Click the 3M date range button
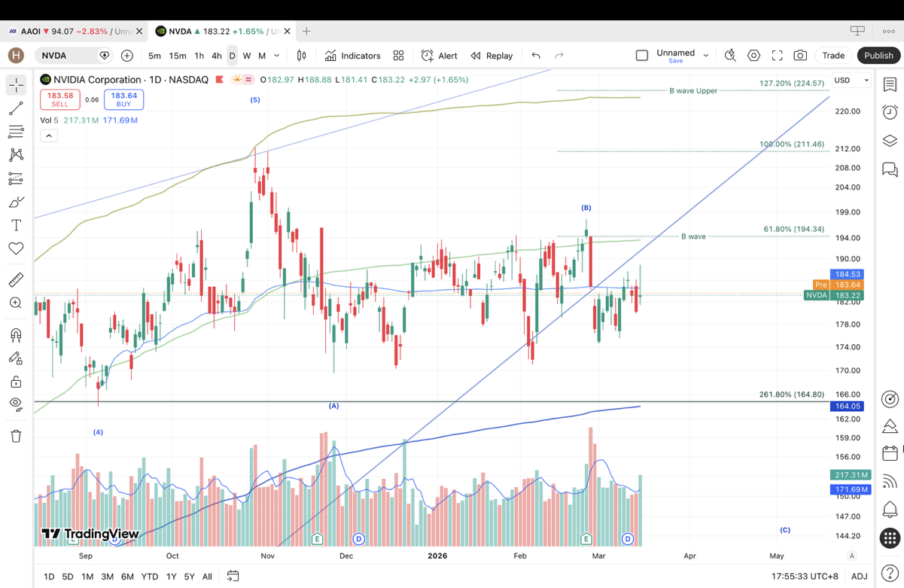904x588 pixels. 108,576
